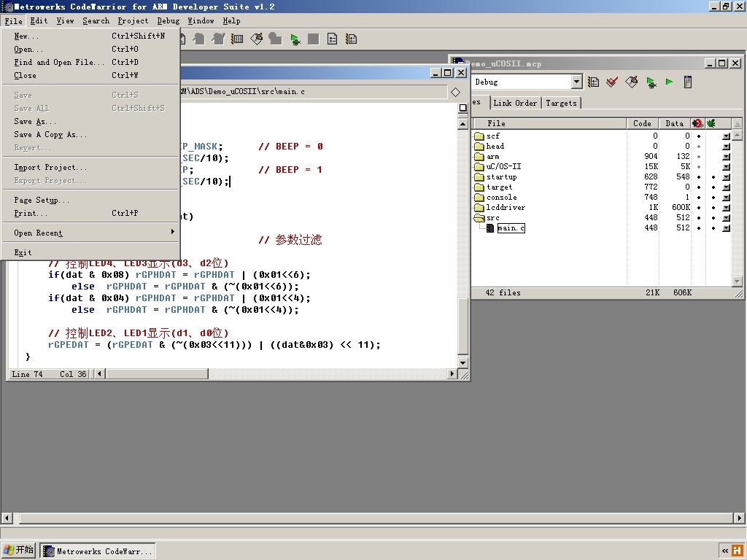Switch to the Targets tab
The image size is (747, 560).
561,103
